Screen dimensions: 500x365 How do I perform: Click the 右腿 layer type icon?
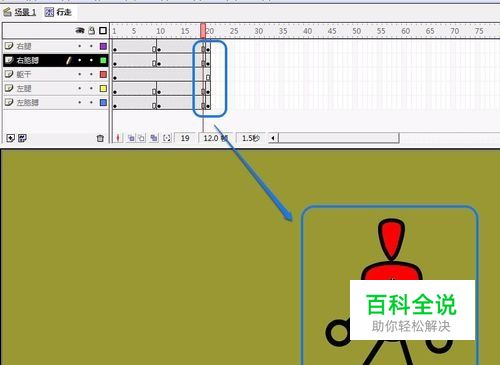(x=9, y=46)
